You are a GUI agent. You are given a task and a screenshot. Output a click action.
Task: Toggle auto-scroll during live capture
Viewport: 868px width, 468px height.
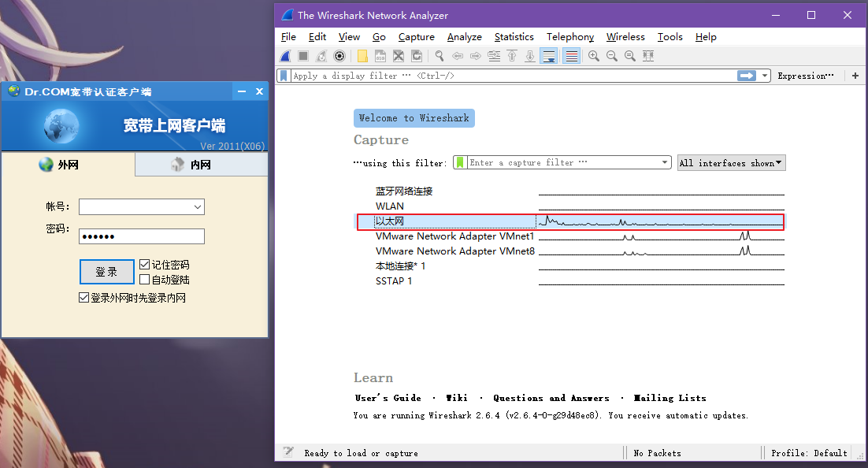click(549, 56)
